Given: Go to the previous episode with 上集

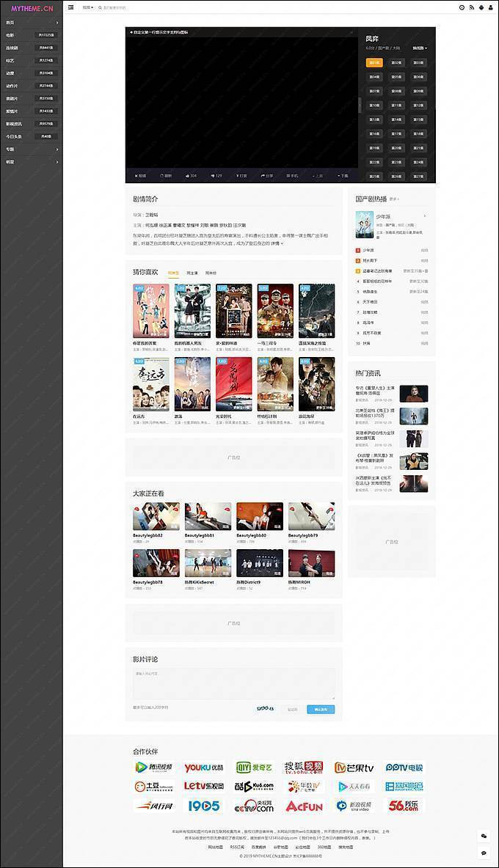Looking at the screenshot, I should click(317, 175).
